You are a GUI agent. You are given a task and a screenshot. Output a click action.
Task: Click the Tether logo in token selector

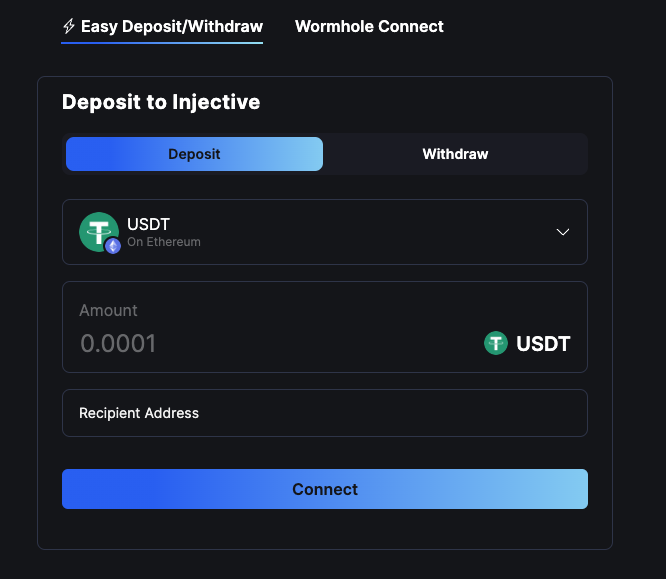(98, 231)
